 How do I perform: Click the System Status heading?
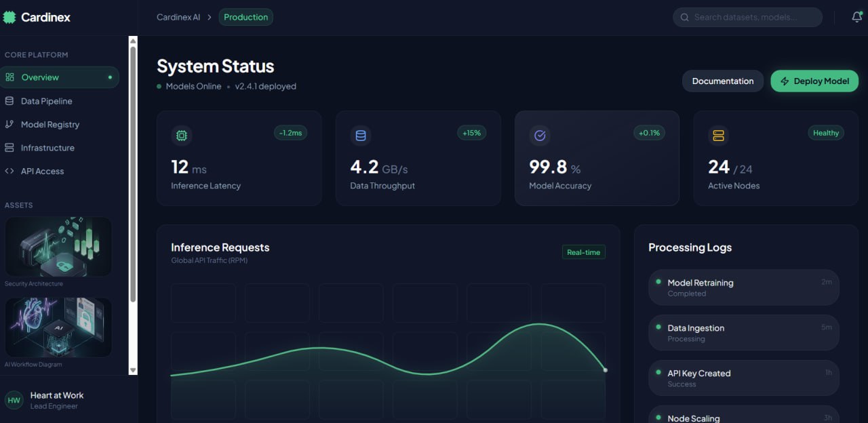[x=216, y=66]
